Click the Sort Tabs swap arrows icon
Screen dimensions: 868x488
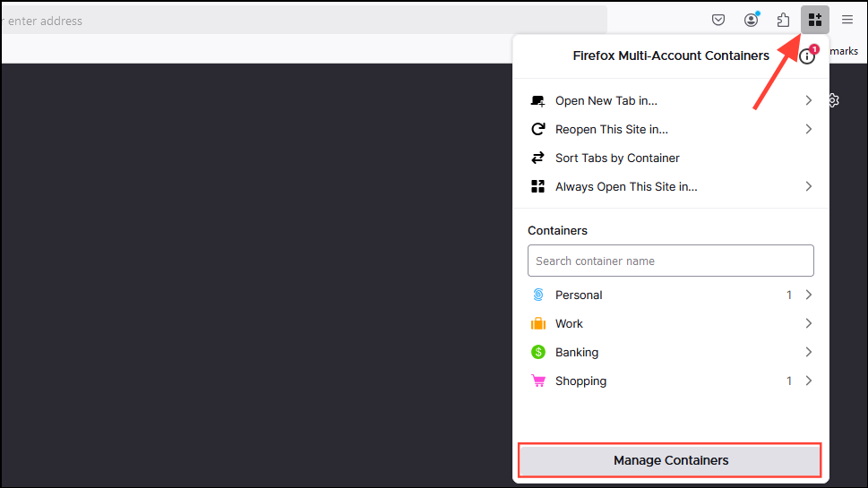(x=537, y=158)
